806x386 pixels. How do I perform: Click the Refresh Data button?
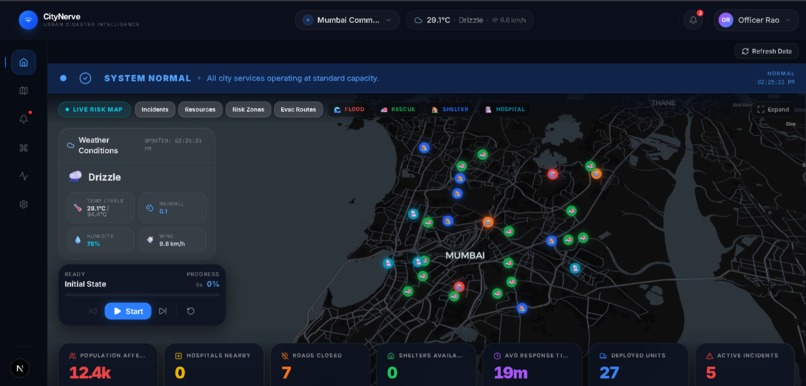(766, 51)
